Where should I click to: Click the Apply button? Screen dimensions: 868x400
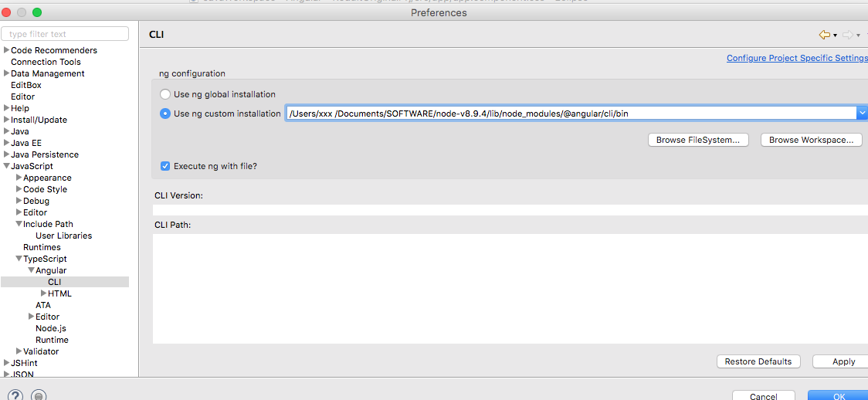[x=843, y=361]
